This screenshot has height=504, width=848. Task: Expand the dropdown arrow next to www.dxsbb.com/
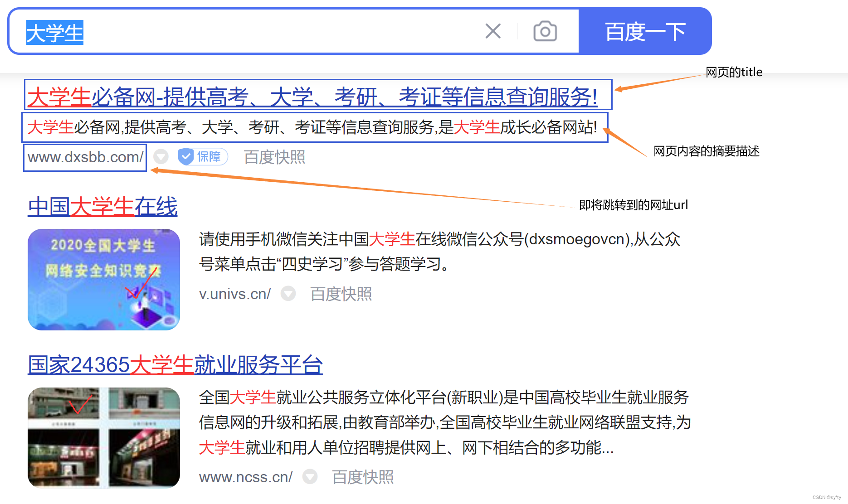[x=161, y=157]
